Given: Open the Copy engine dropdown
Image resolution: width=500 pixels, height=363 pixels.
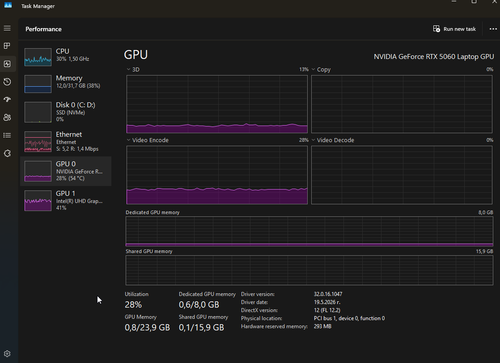Looking at the screenshot, I should 321,70.
